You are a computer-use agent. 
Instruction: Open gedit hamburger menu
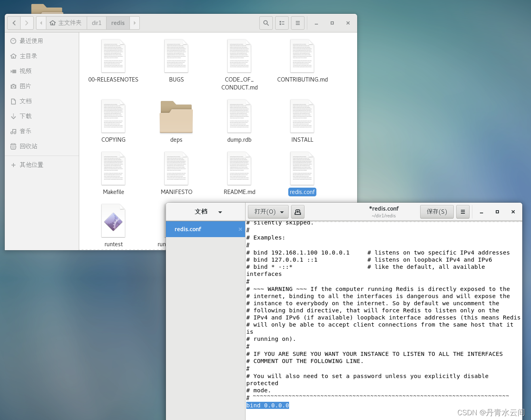click(462, 212)
